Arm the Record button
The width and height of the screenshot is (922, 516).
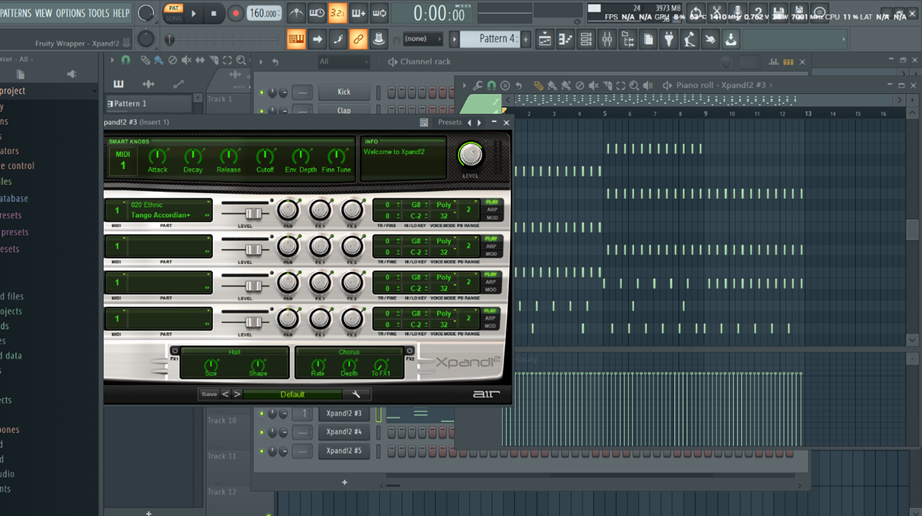235,13
